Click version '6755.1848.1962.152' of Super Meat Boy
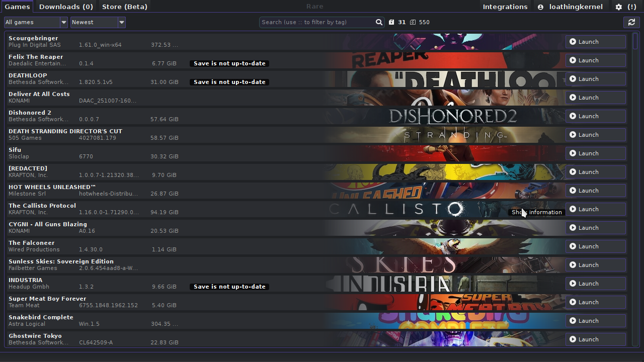This screenshot has width=644, height=362. click(109, 305)
